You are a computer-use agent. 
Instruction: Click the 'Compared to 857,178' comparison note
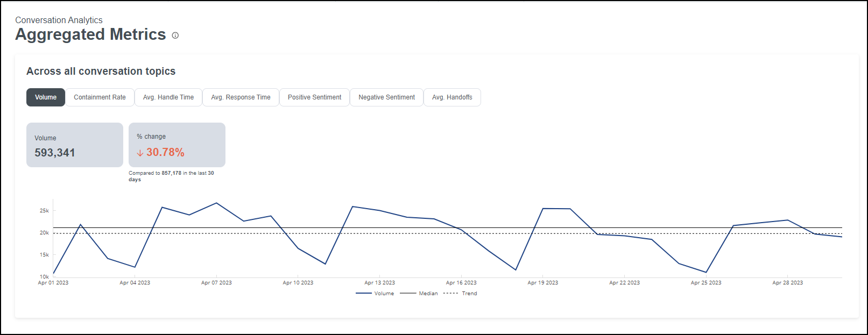pos(171,176)
